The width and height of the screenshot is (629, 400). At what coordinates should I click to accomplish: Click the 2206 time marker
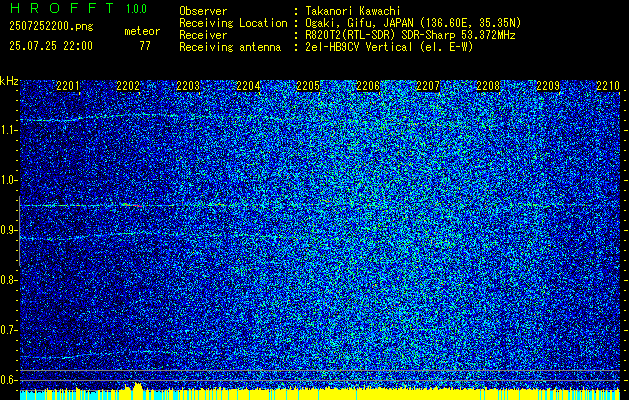pos(368,86)
